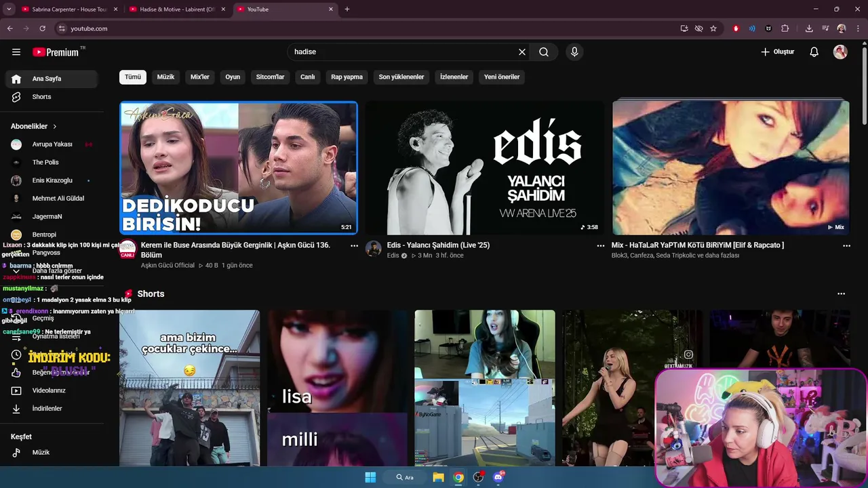868x488 pixels.
Task: Open Chrome downloads icon
Action: tap(809, 28)
